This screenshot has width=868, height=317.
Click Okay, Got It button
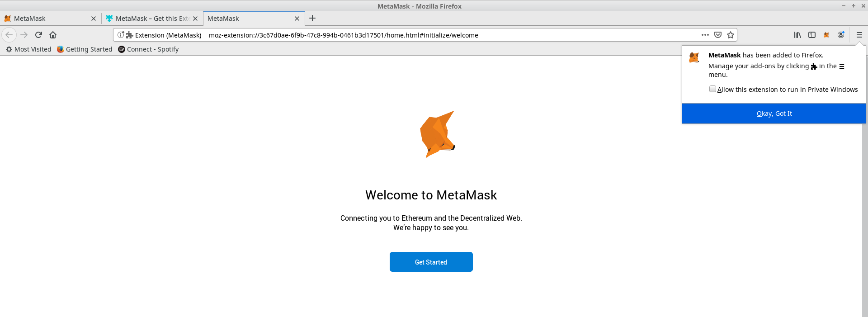[x=774, y=114]
